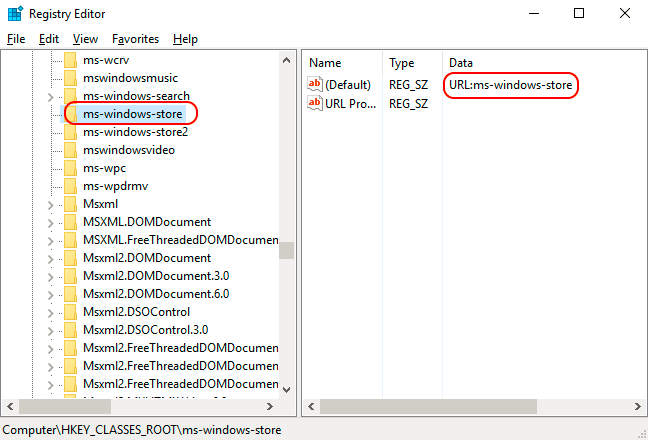Click the tree pane horizontal scrollbar thumb
The height and width of the screenshot is (440, 648).
65,407
